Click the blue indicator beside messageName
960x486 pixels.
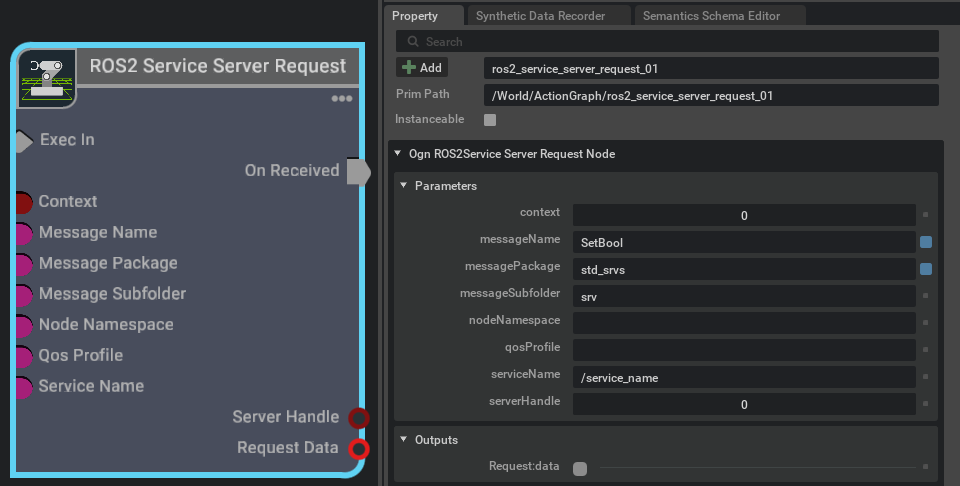(x=926, y=242)
